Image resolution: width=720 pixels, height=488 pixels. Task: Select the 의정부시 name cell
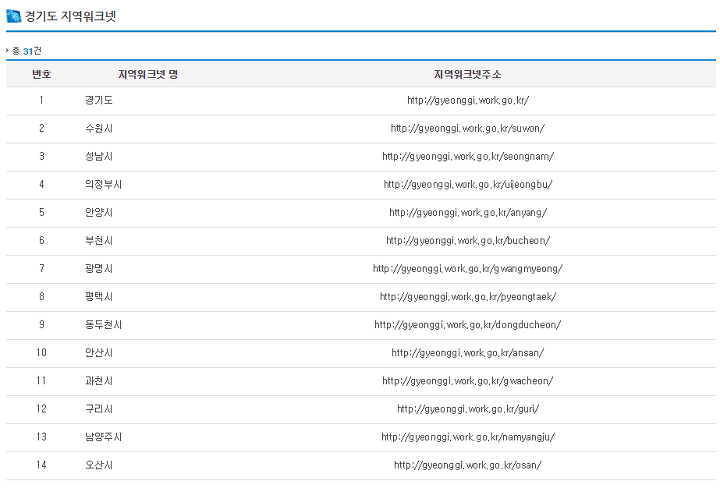point(103,184)
